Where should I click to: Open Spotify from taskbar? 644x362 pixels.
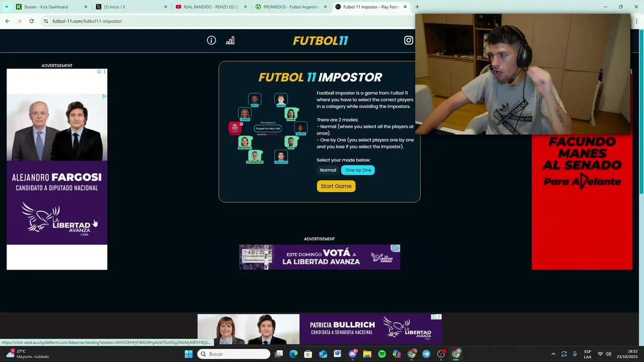click(x=382, y=354)
